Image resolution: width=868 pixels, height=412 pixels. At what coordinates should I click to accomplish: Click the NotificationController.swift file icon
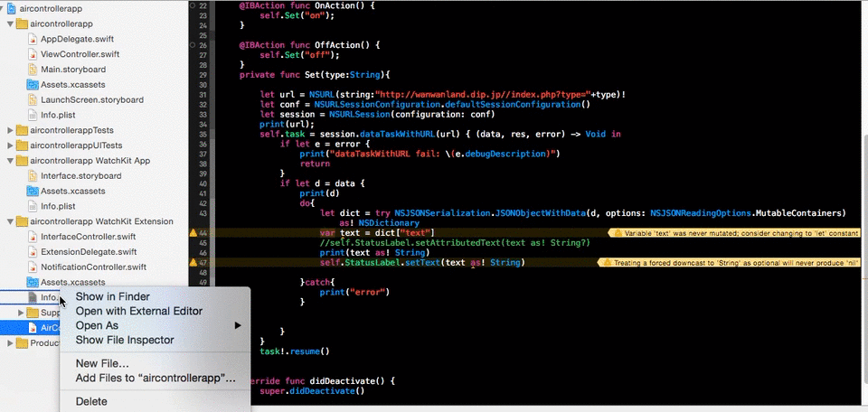(x=33, y=267)
